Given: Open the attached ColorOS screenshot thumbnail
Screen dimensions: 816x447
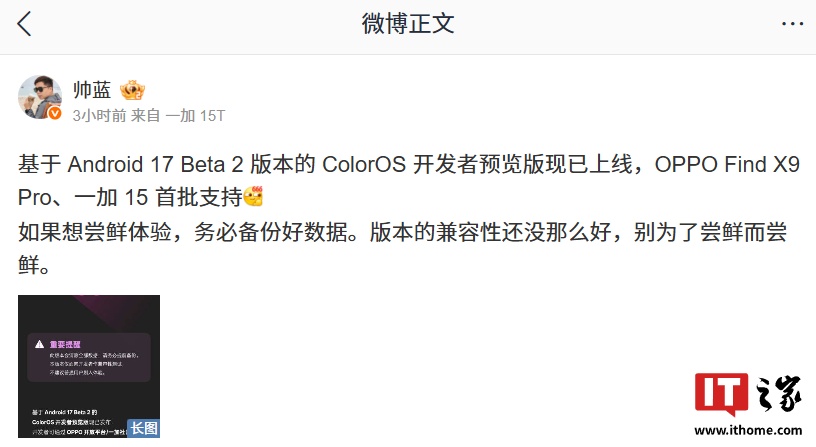Looking at the screenshot, I should coord(89,365).
